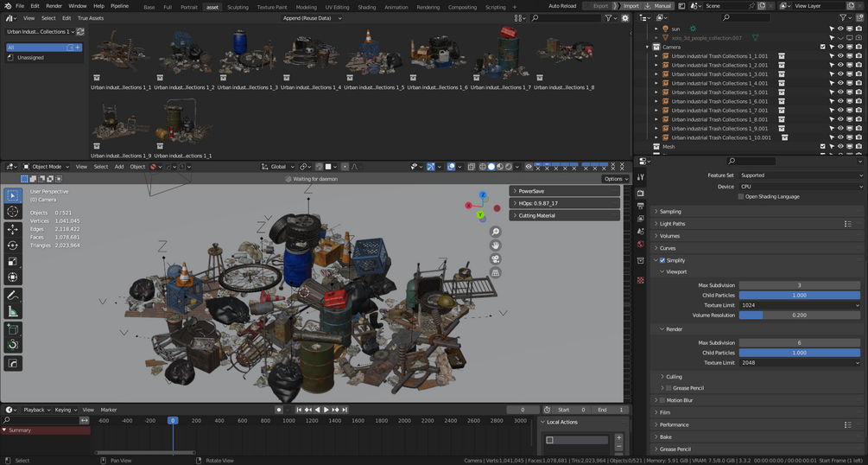This screenshot has width=868, height=465.
Task: Open the Render menu
Action: [54, 6]
